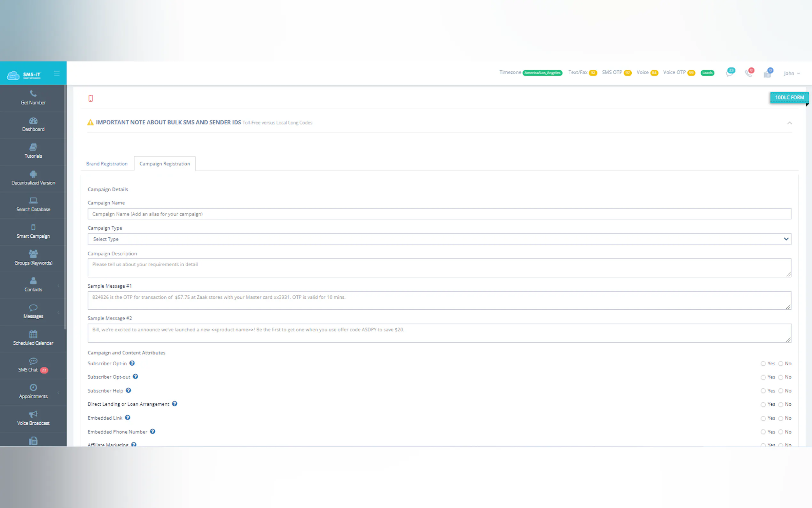Select Yes for Embedded Link

coord(763,418)
